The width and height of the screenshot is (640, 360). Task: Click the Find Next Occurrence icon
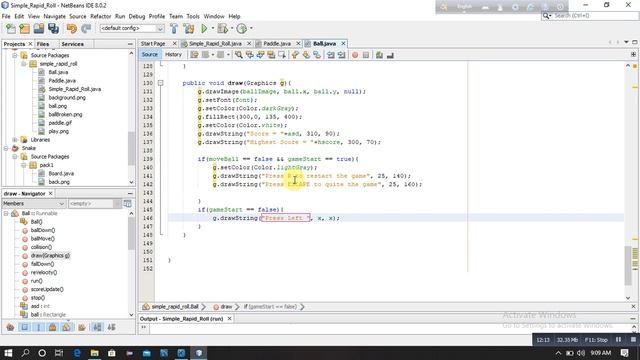click(x=260, y=55)
